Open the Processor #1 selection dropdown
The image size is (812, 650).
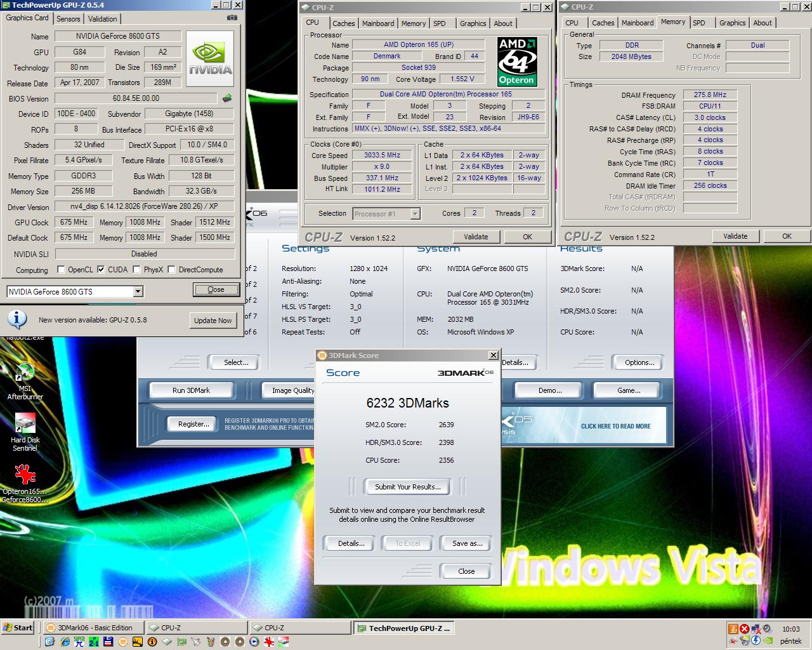pyautogui.click(x=415, y=214)
